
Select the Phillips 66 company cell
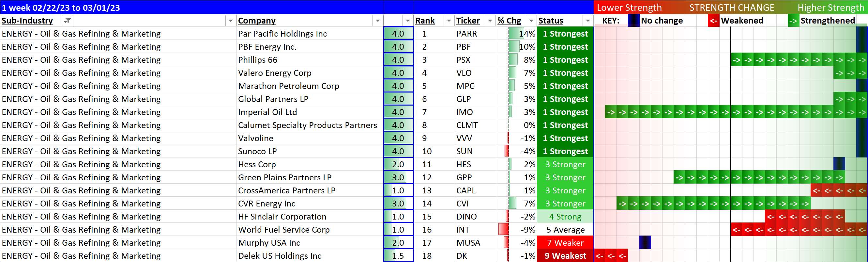pyautogui.click(x=310, y=60)
